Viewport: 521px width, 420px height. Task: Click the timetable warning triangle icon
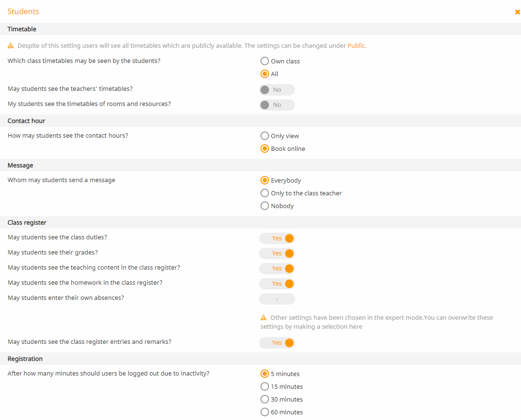click(11, 46)
